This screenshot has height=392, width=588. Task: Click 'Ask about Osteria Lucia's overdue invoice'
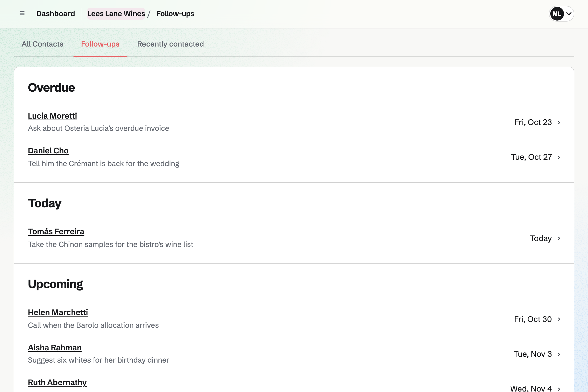click(98, 128)
